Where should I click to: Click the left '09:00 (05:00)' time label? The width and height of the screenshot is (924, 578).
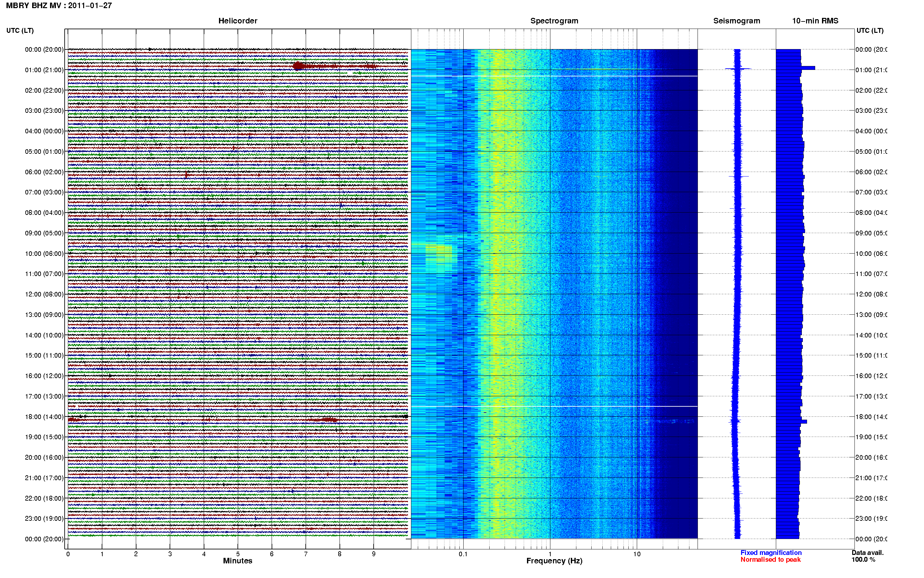(x=44, y=233)
